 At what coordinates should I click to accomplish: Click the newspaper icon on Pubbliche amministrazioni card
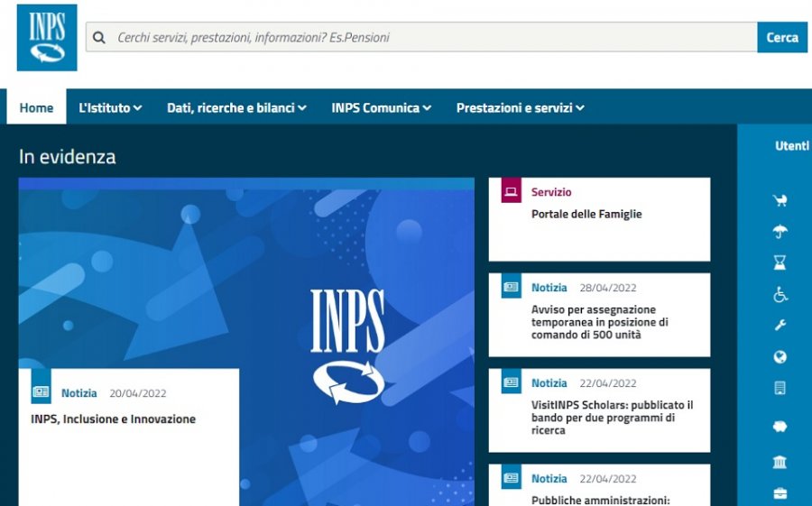click(512, 477)
